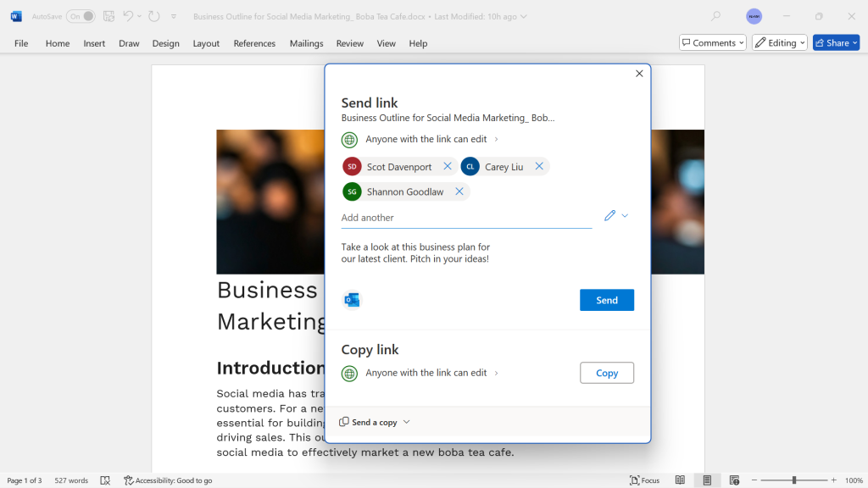Click Carey Liu's CL avatar
868x488 pixels.
[470, 167]
